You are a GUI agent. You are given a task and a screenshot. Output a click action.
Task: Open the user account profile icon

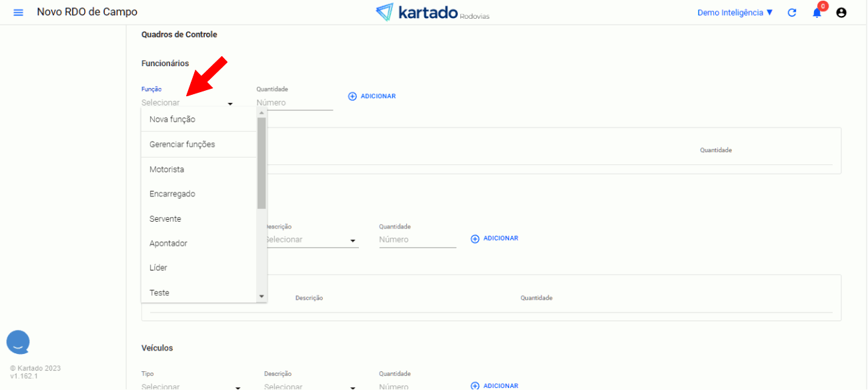[841, 13]
